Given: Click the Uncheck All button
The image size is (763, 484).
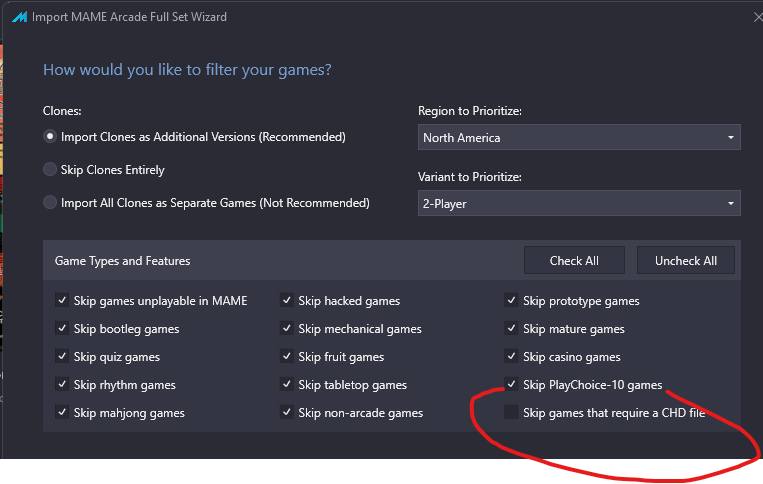Looking at the screenshot, I should coord(686,260).
